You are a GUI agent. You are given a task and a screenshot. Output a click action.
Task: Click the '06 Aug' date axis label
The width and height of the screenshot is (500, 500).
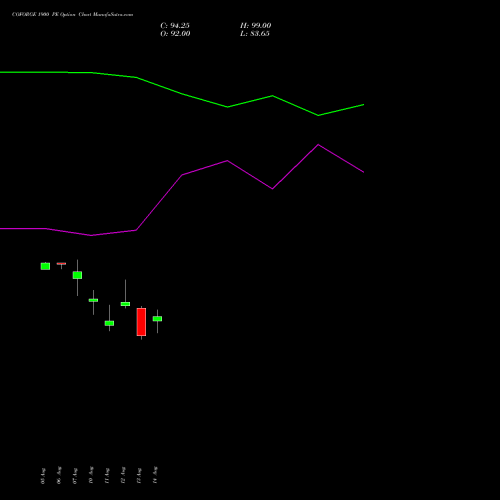coord(59,475)
